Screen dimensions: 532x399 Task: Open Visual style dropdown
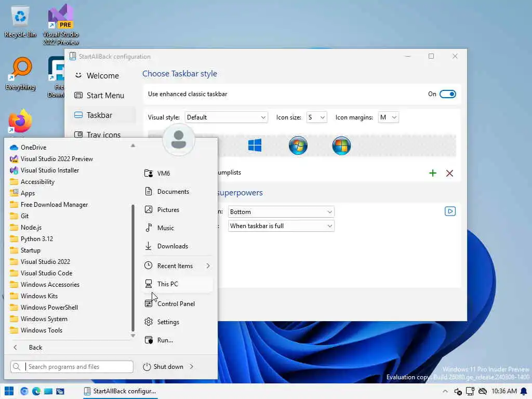pyautogui.click(x=227, y=117)
